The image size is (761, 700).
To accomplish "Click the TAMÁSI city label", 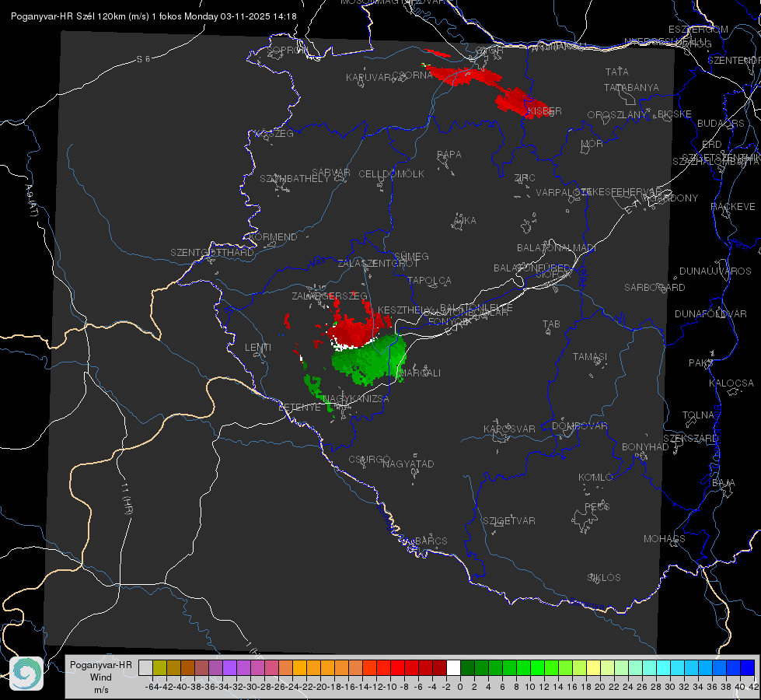I will pos(590,356).
